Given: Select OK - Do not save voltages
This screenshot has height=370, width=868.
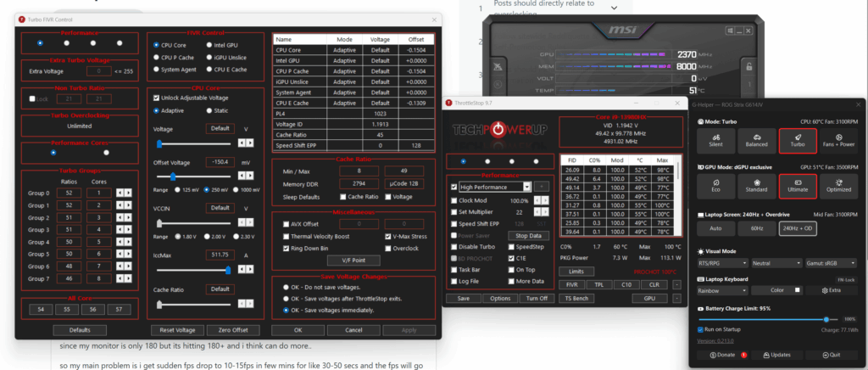Looking at the screenshot, I should tap(286, 288).
